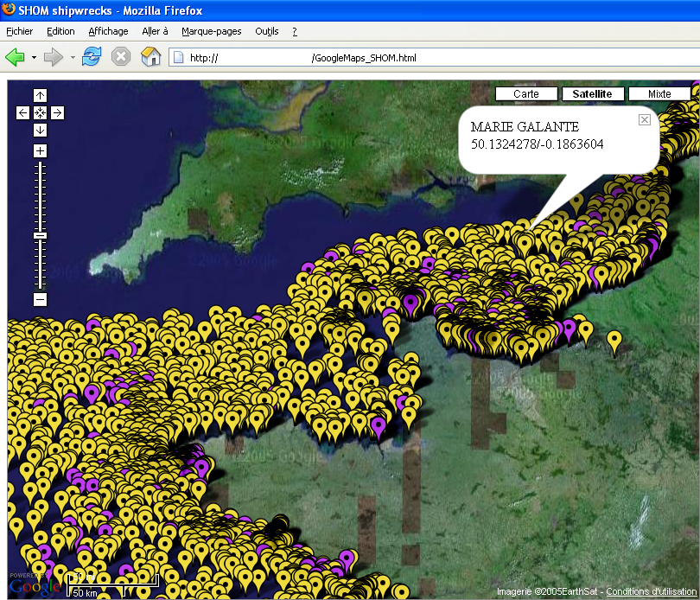
Task: Pan the map up with arrow
Action: (x=40, y=95)
